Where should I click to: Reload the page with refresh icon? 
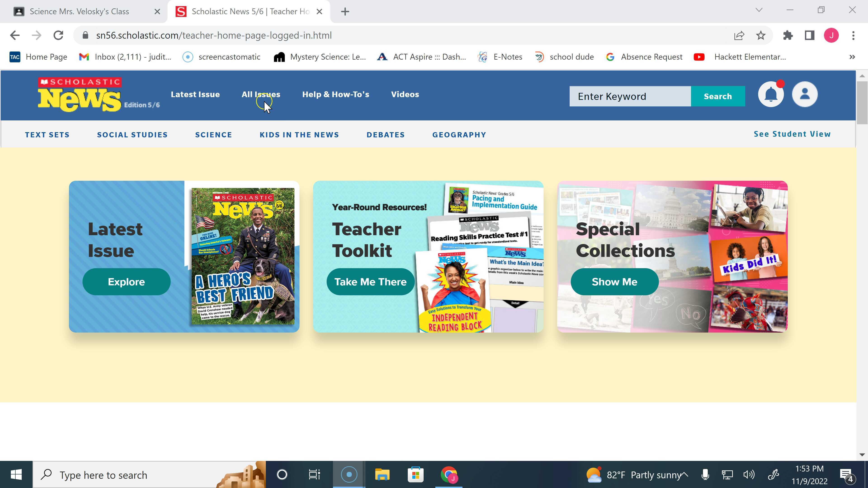pyautogui.click(x=58, y=35)
